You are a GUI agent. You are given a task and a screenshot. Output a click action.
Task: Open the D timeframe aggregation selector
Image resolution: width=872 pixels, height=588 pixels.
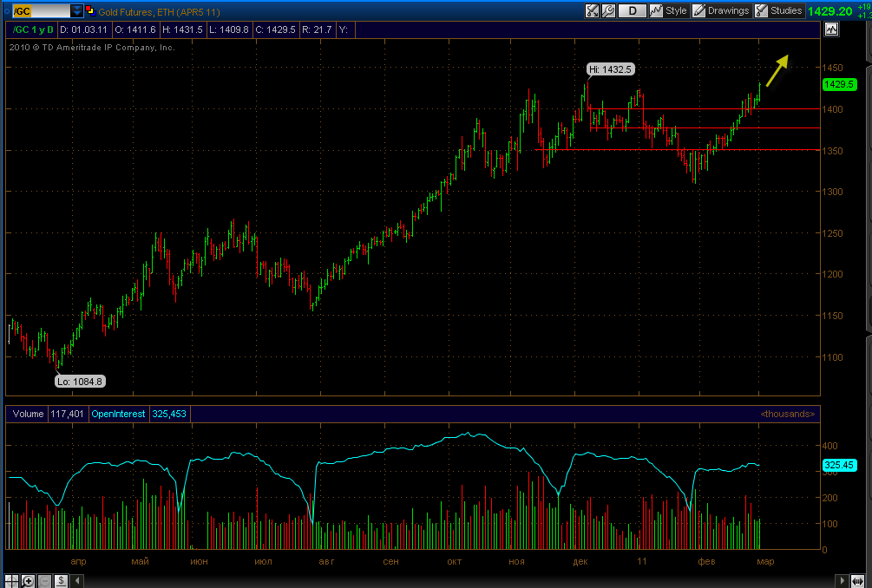coord(633,10)
